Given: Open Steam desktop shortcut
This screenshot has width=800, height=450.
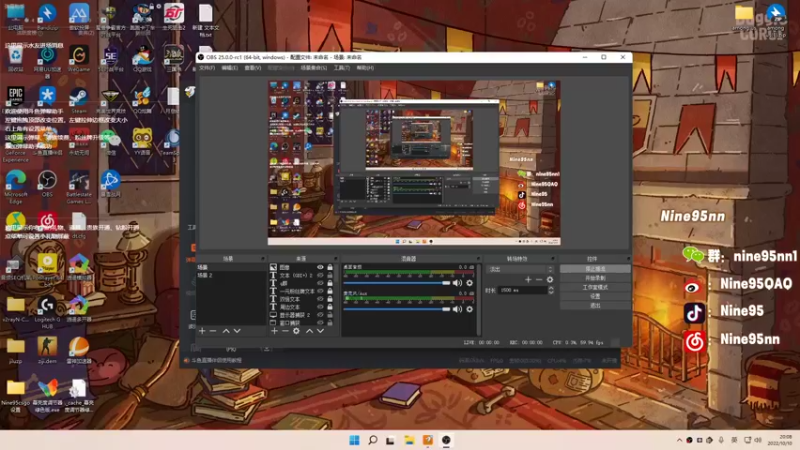Looking at the screenshot, I should (x=79, y=100).
